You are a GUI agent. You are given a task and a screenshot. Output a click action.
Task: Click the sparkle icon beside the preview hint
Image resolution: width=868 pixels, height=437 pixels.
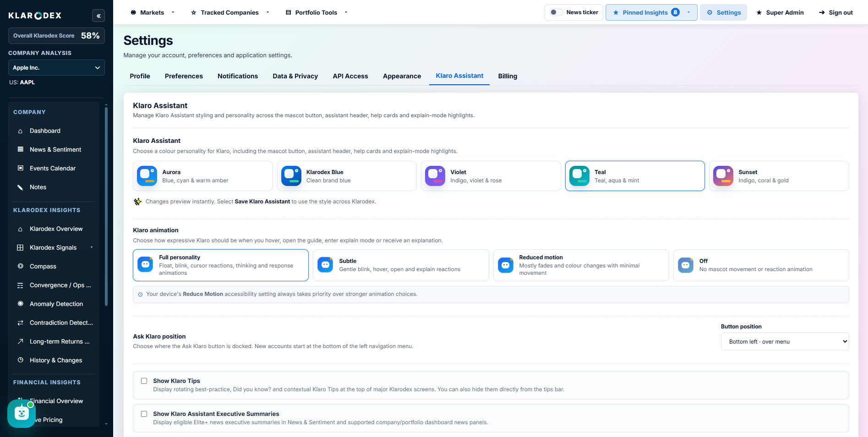tap(137, 202)
